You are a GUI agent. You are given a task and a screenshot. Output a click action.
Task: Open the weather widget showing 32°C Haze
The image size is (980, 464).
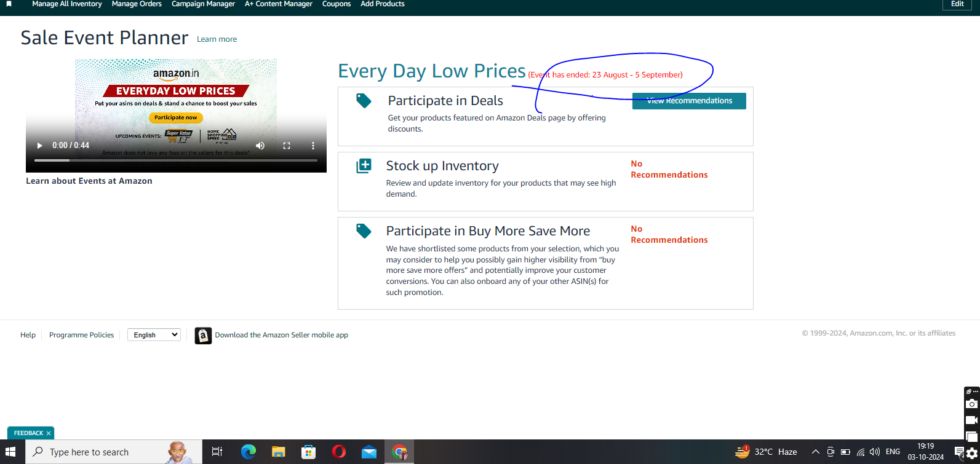[766, 452]
